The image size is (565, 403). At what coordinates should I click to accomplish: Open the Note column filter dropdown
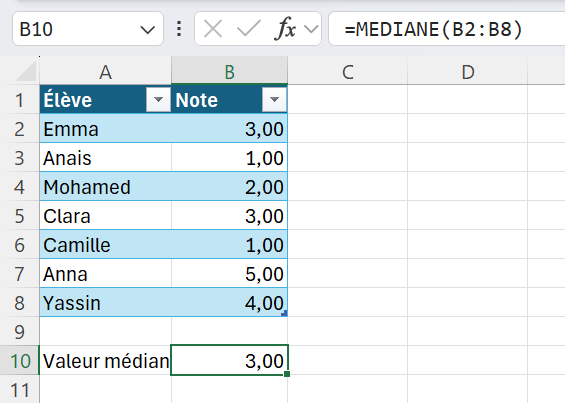pos(274,99)
